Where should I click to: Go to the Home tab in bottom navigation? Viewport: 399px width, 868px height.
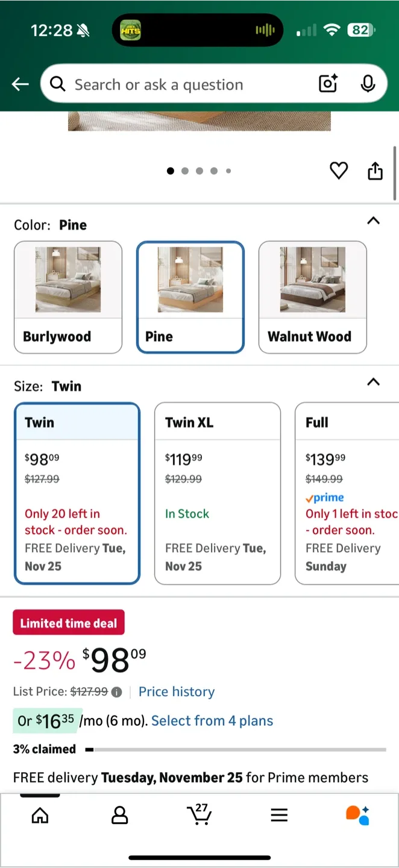pyautogui.click(x=40, y=815)
